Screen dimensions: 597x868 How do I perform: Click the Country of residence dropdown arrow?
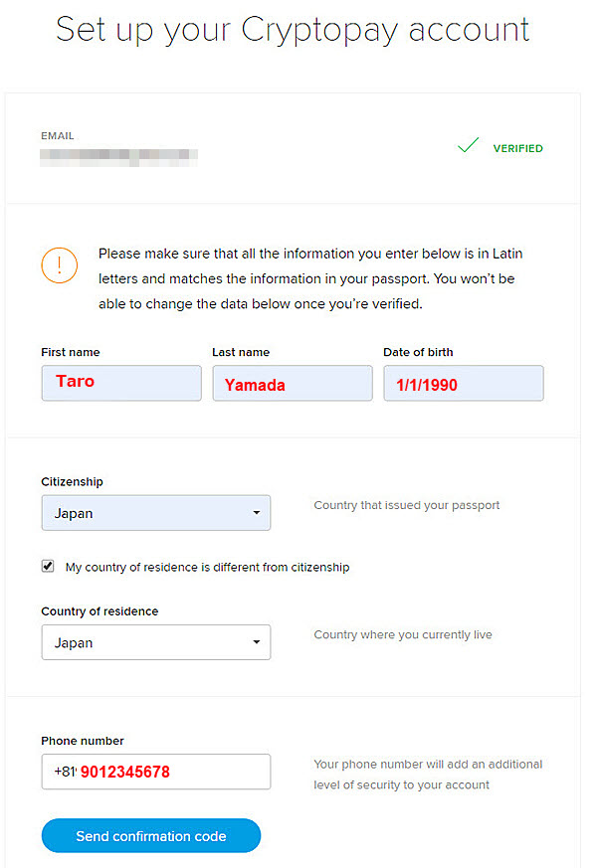257,642
